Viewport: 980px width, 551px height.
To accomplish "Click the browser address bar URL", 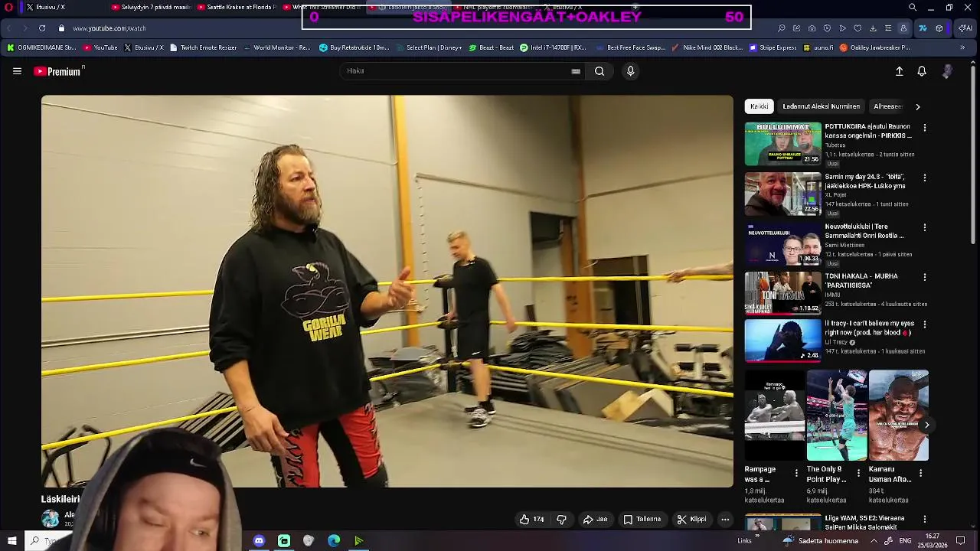I will (x=109, y=28).
